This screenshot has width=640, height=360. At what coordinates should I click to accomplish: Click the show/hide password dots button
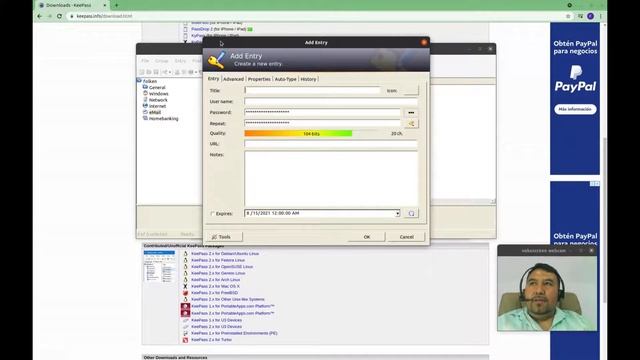[x=411, y=112]
